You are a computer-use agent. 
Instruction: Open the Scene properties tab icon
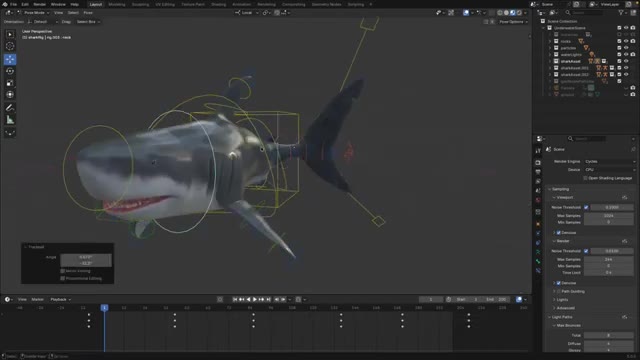point(538,191)
